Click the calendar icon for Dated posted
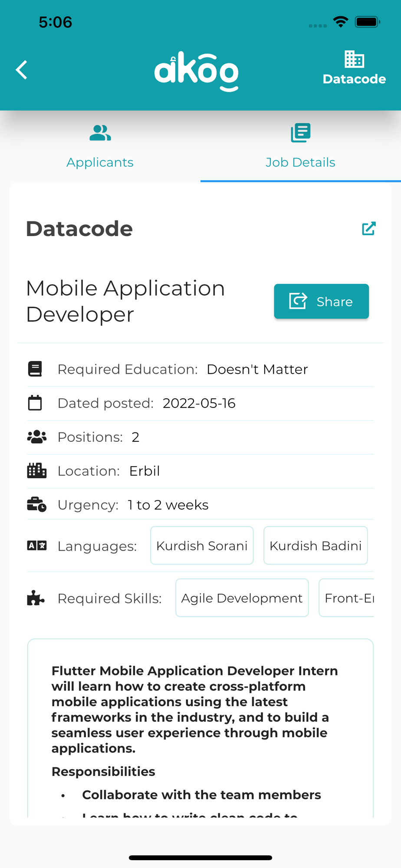 click(x=35, y=403)
